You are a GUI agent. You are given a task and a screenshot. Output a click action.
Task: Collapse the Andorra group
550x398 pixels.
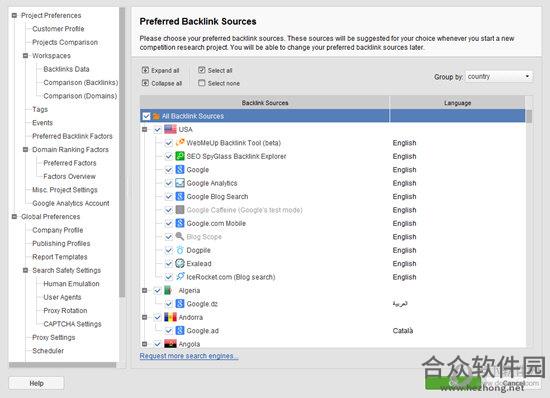[145, 317]
